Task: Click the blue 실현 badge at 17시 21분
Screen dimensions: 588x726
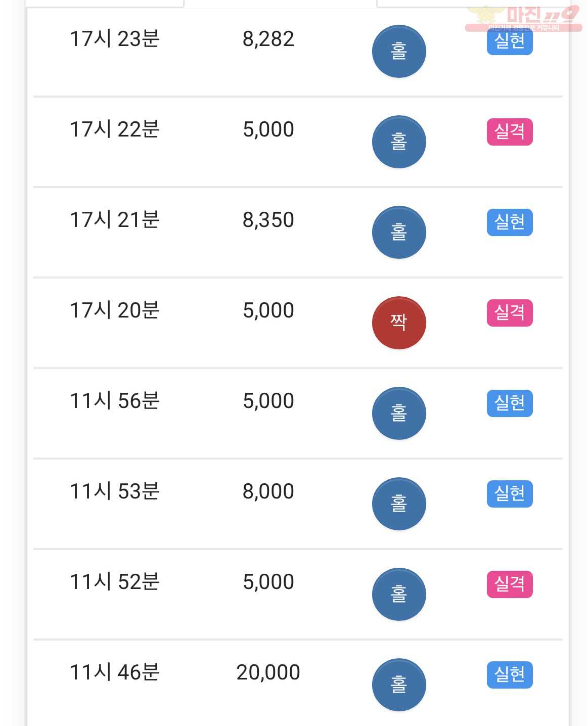Action: pos(510,222)
